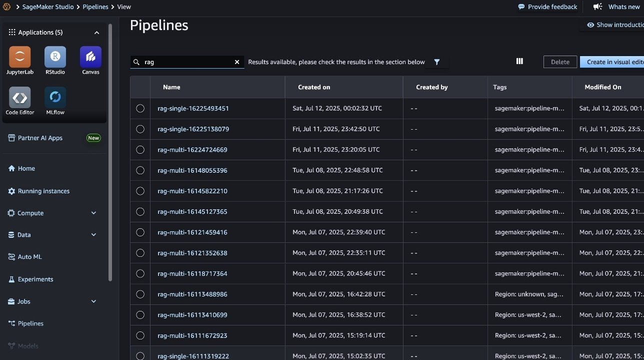Click Create in visual editor button
The image size is (644, 360).
coord(612,62)
